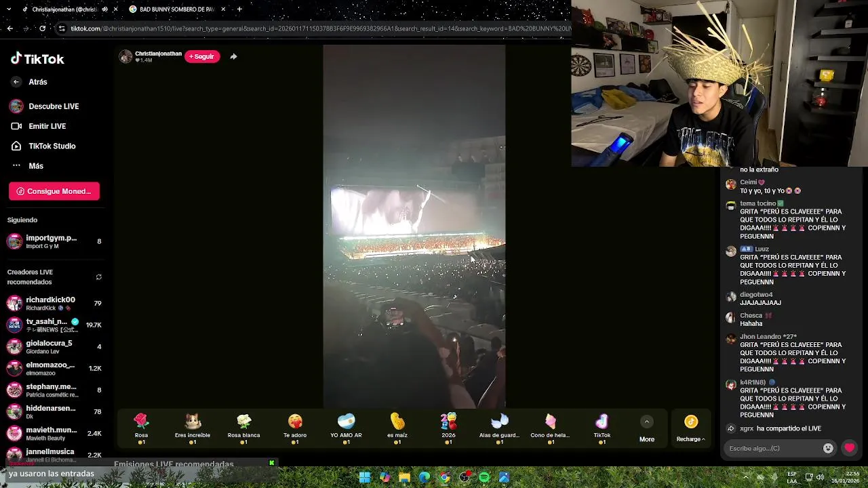
Task: Open volume control in system tray
Action: click(820, 477)
